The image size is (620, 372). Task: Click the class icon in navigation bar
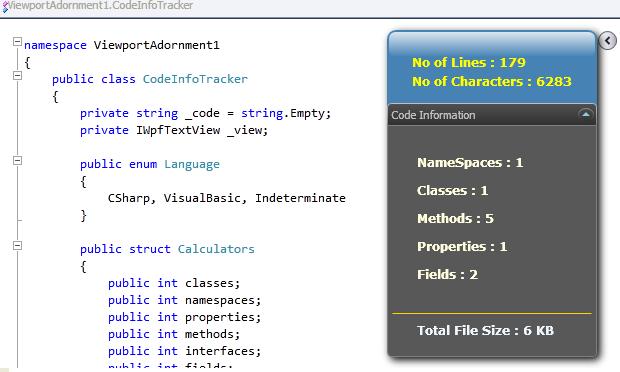(x=5, y=7)
